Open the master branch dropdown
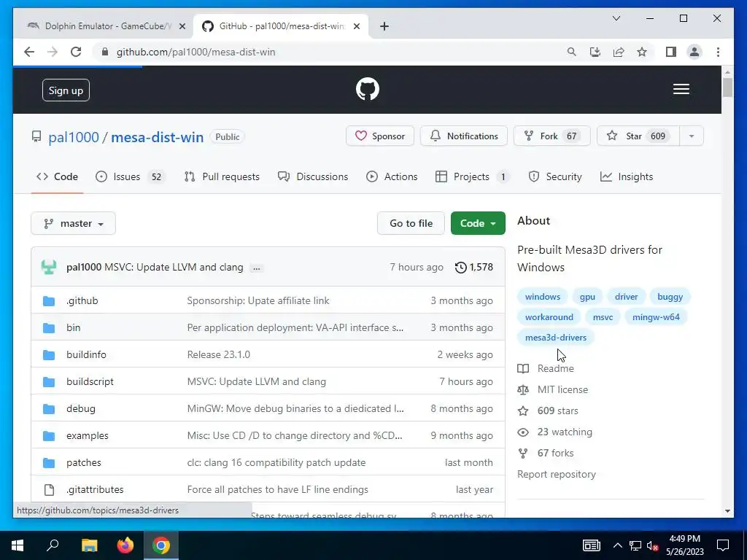This screenshot has height=560, width=747. pos(74,223)
